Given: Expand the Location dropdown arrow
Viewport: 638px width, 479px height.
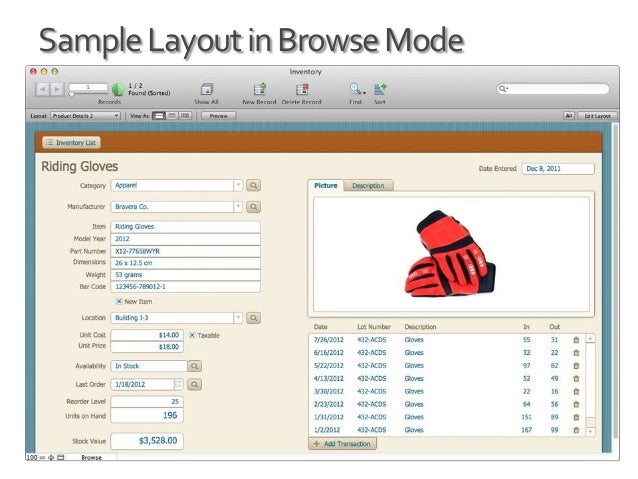Looking at the screenshot, I should click(238, 318).
